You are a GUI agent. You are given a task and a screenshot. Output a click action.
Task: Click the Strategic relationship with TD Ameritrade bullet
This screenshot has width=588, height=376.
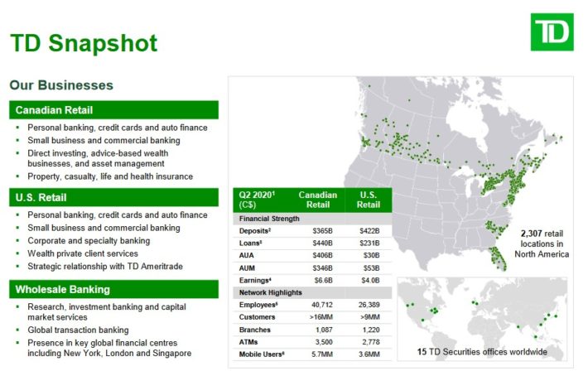coord(104,265)
